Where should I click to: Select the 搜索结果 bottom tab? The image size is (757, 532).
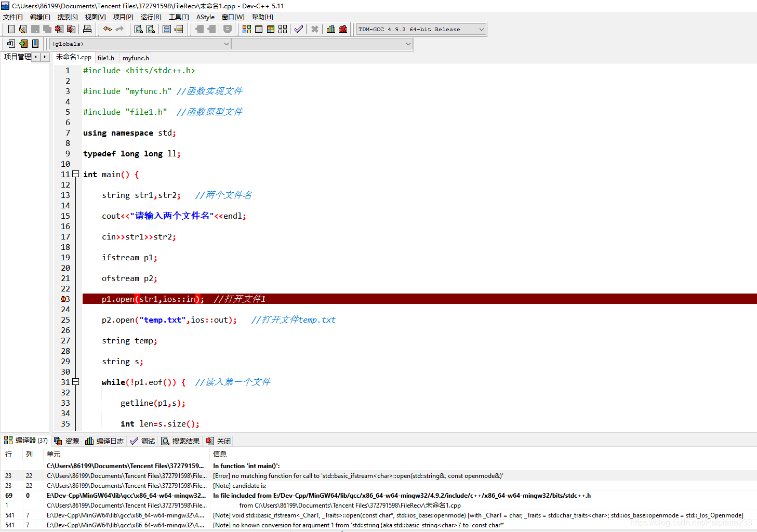point(180,441)
